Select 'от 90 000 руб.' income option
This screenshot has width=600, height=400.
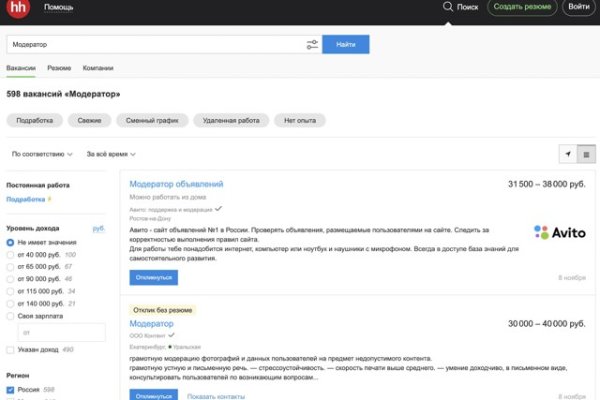(x=11, y=279)
